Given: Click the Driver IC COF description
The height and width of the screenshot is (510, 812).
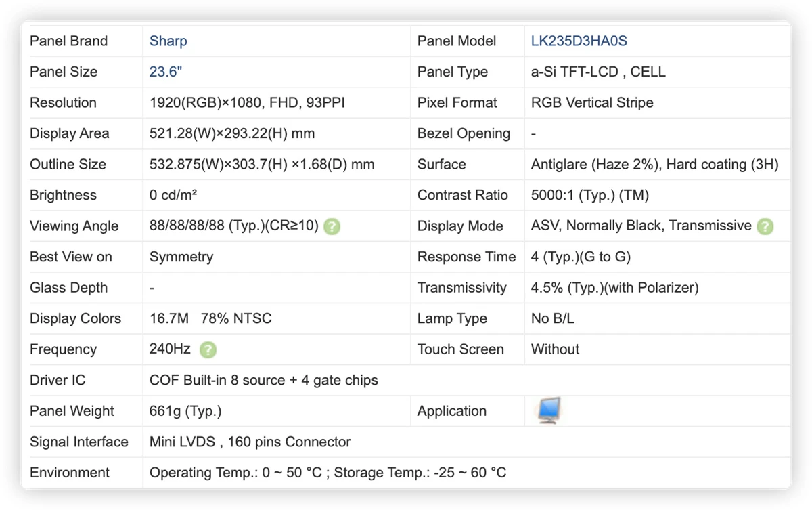Looking at the screenshot, I should 264,380.
